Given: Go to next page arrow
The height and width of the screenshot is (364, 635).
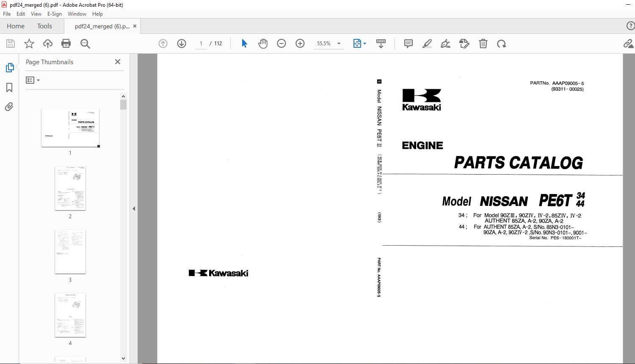Looking at the screenshot, I should [182, 44].
